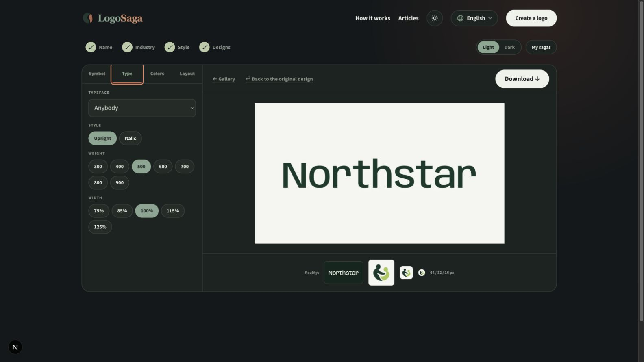Return to the Gallery link

click(224, 79)
